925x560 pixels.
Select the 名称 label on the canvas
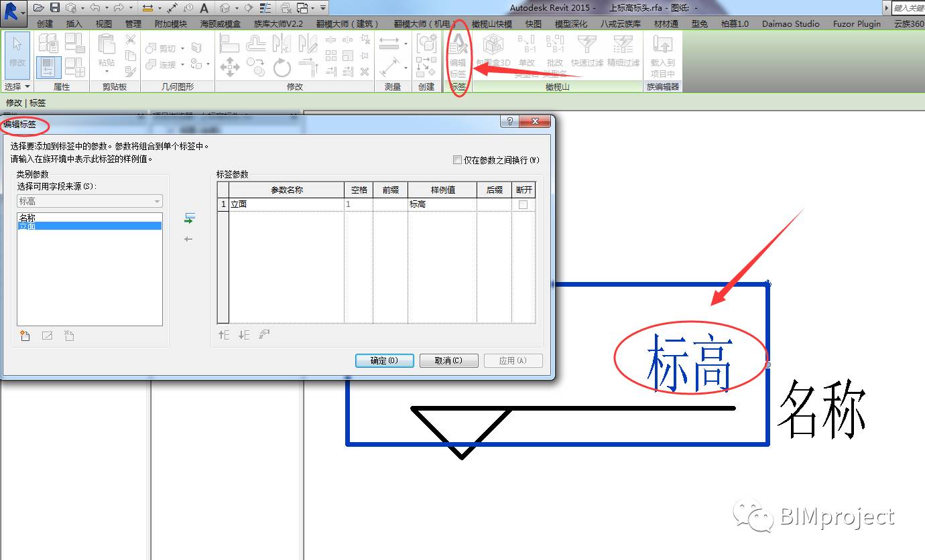tap(821, 409)
